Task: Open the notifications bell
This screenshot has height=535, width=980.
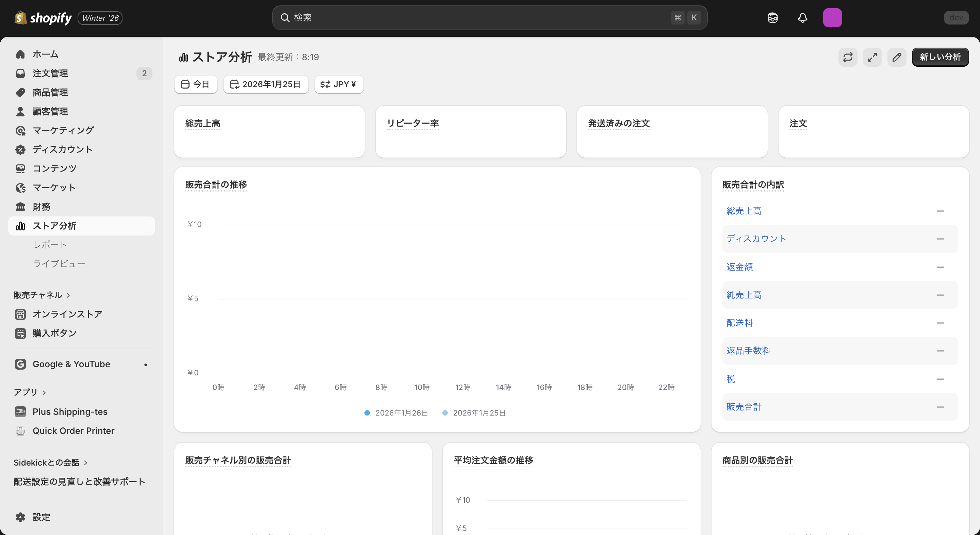Action: tap(802, 17)
